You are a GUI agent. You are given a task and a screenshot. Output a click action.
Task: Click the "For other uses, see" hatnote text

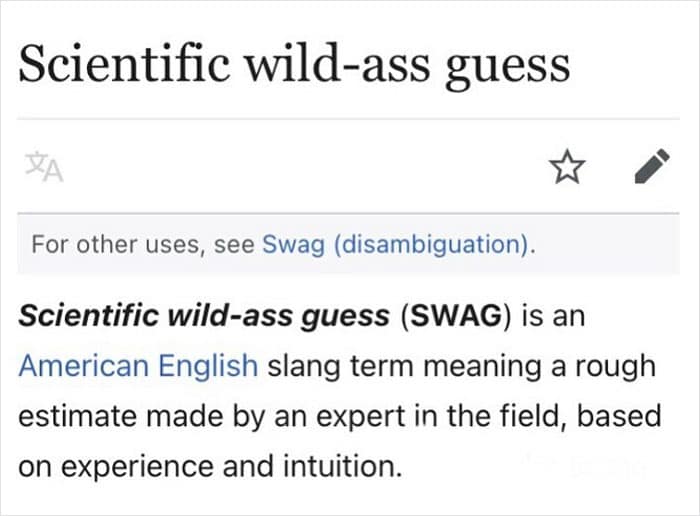143,244
